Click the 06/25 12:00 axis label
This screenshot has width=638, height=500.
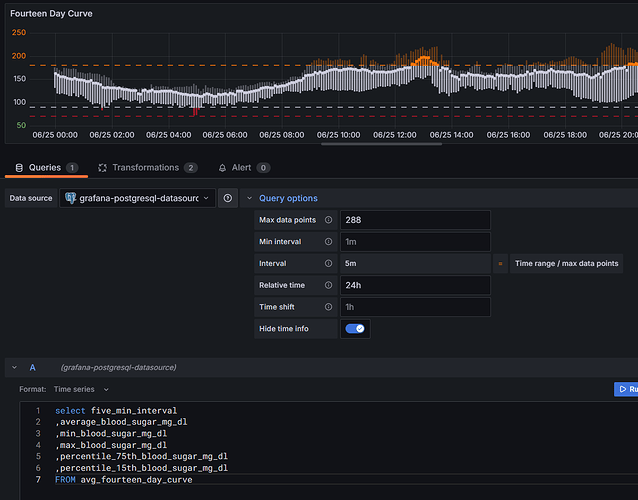(395, 135)
